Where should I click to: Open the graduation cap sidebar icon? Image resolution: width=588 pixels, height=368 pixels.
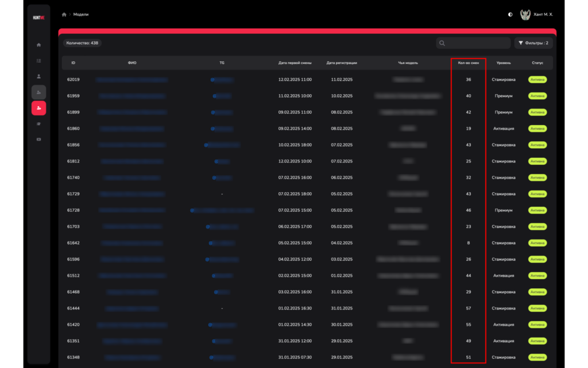coord(38,123)
